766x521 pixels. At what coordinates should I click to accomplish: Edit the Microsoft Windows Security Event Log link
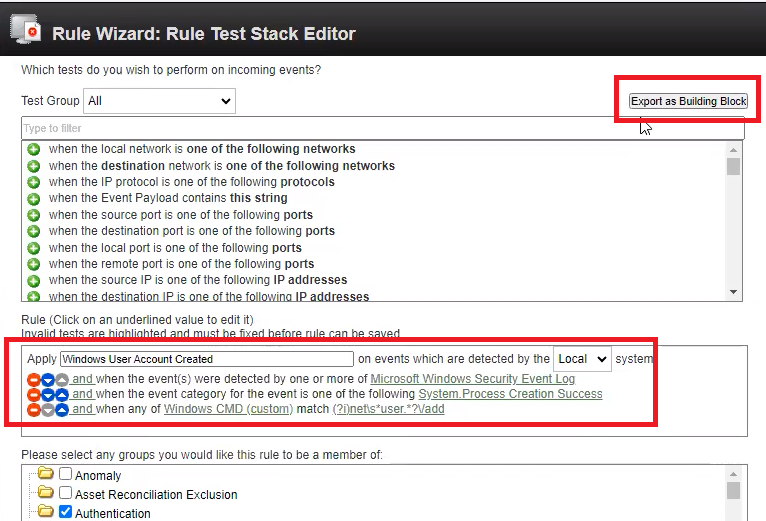click(x=472, y=379)
